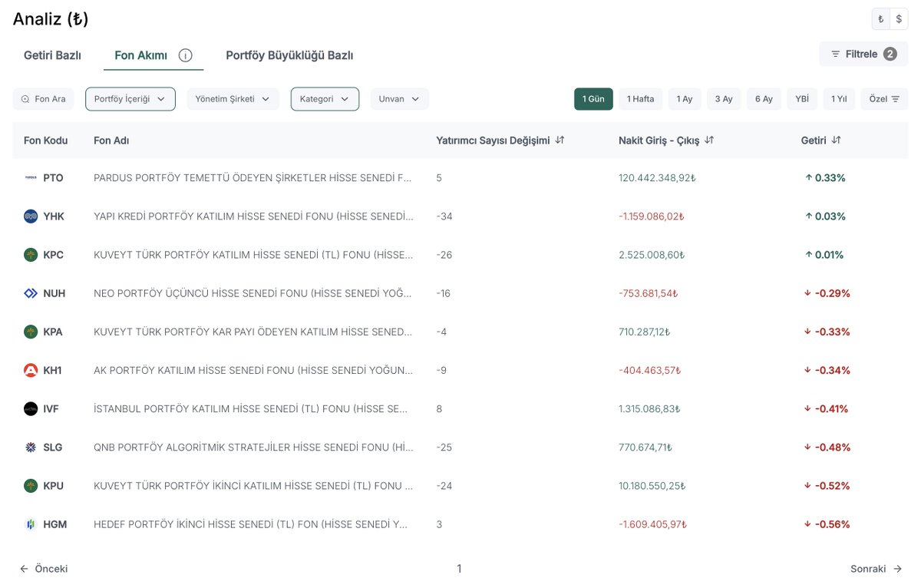Screen dimensions: 921x588
Task: Sort by Yatırımcı Sayısı Değişimi arrows
Action: pyautogui.click(x=560, y=140)
